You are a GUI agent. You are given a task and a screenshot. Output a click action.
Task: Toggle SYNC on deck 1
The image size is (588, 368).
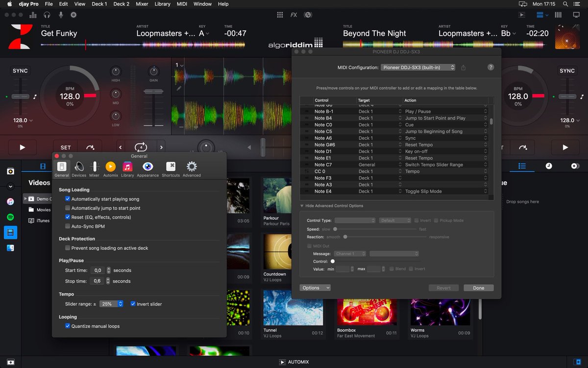pyautogui.click(x=20, y=71)
